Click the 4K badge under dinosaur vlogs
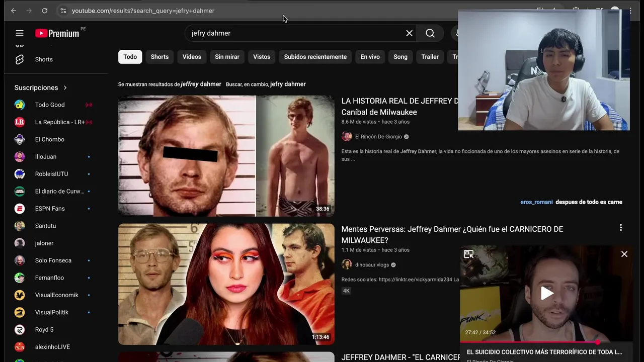The width and height of the screenshot is (644, 362). coord(346,291)
